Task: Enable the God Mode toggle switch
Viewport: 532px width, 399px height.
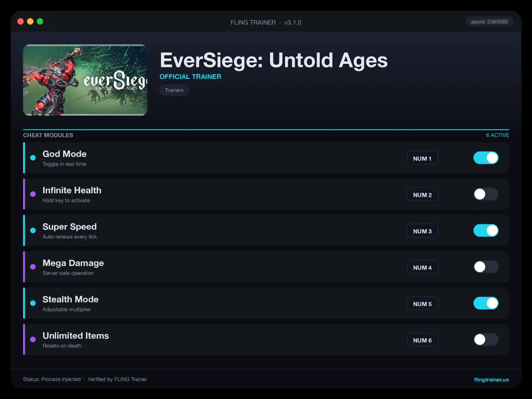Action: coord(486,158)
